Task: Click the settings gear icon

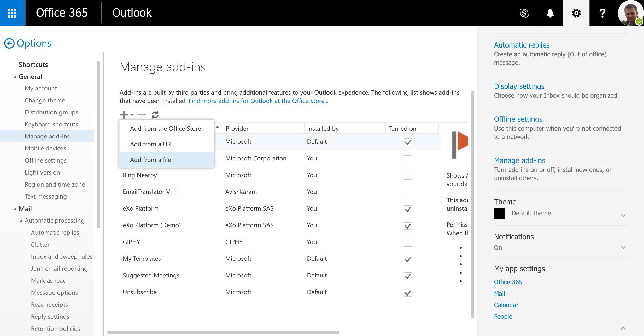Action: point(576,13)
